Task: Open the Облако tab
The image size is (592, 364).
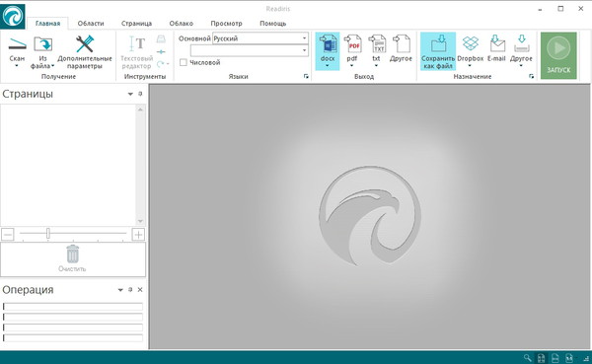Action: click(x=182, y=24)
